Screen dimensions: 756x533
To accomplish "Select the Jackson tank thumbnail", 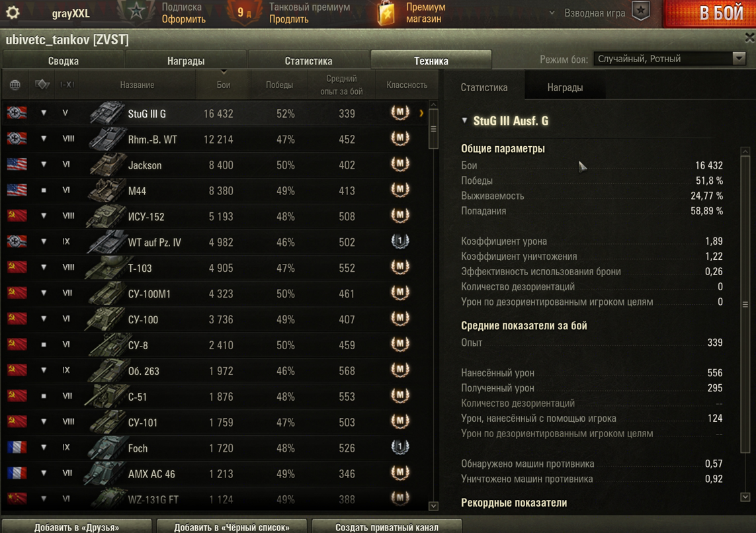I will (x=106, y=165).
